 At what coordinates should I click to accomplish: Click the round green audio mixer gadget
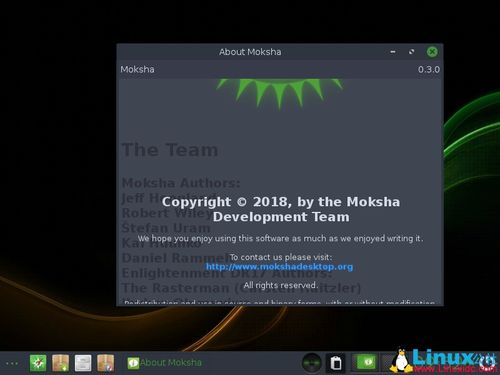coord(312,363)
